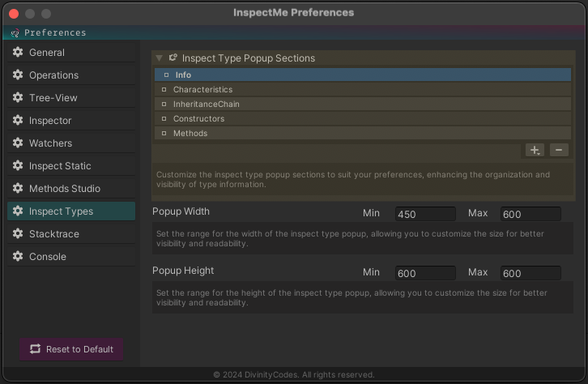588x384 pixels.
Task: Click the gear icon beside General
Action: pyautogui.click(x=18, y=52)
